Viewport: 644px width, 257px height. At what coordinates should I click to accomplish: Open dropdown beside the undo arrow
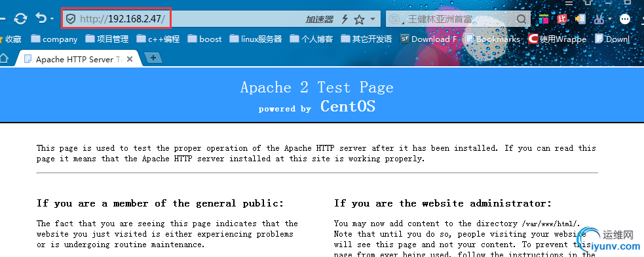pyautogui.click(x=52, y=19)
